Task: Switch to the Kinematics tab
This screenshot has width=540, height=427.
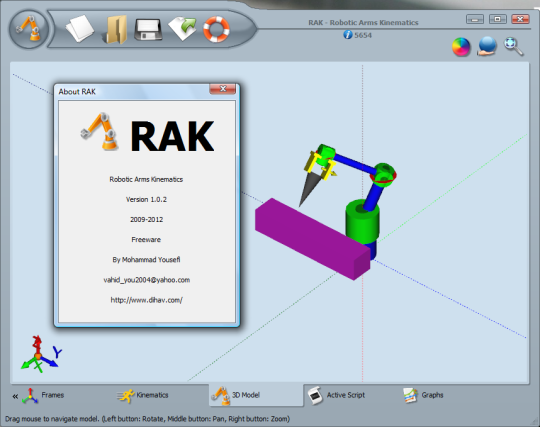Action: coord(143,395)
